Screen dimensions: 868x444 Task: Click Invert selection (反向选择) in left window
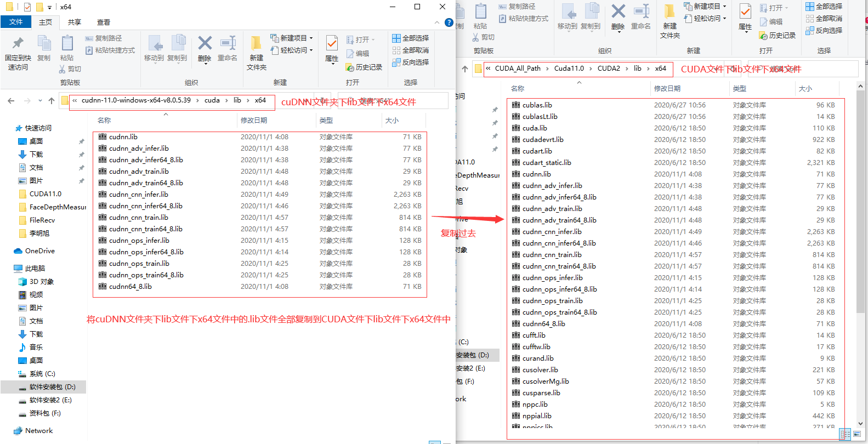click(x=411, y=62)
